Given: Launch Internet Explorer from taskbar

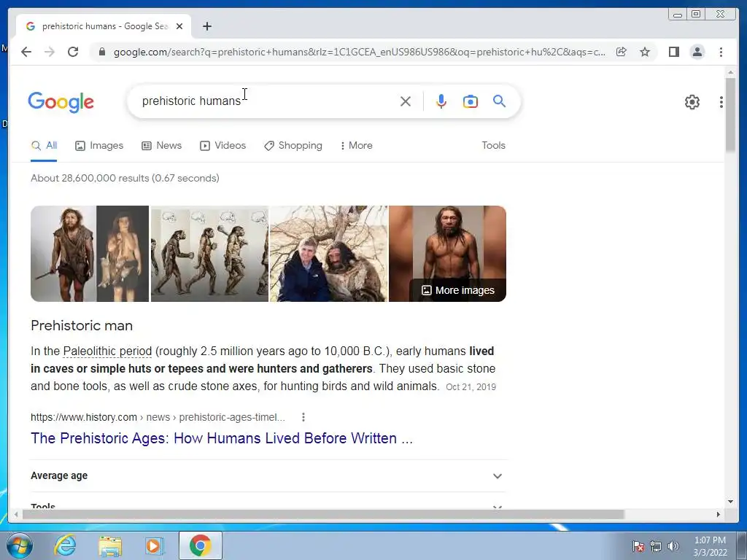Looking at the screenshot, I should coord(65,545).
